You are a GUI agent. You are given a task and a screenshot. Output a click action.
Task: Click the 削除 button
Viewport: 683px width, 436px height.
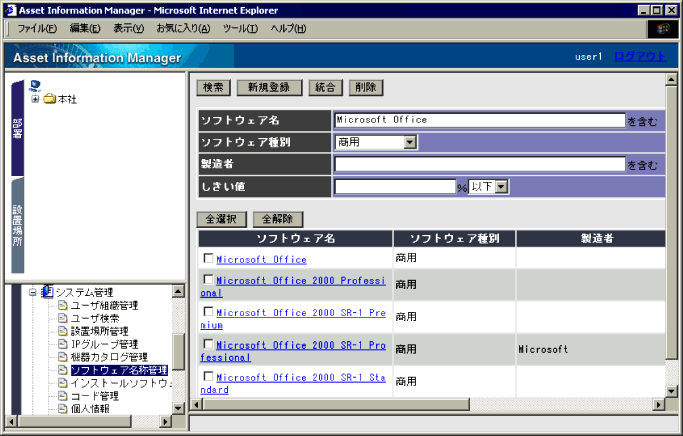pos(365,88)
